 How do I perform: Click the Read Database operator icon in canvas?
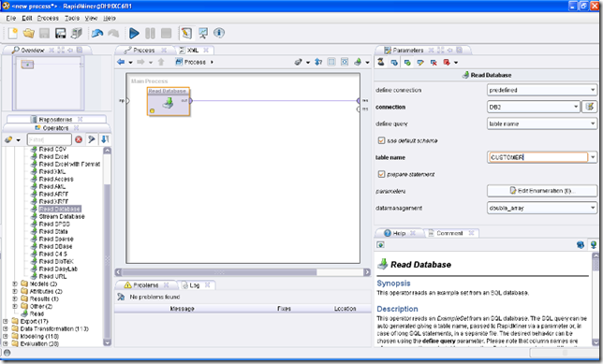[x=168, y=103]
